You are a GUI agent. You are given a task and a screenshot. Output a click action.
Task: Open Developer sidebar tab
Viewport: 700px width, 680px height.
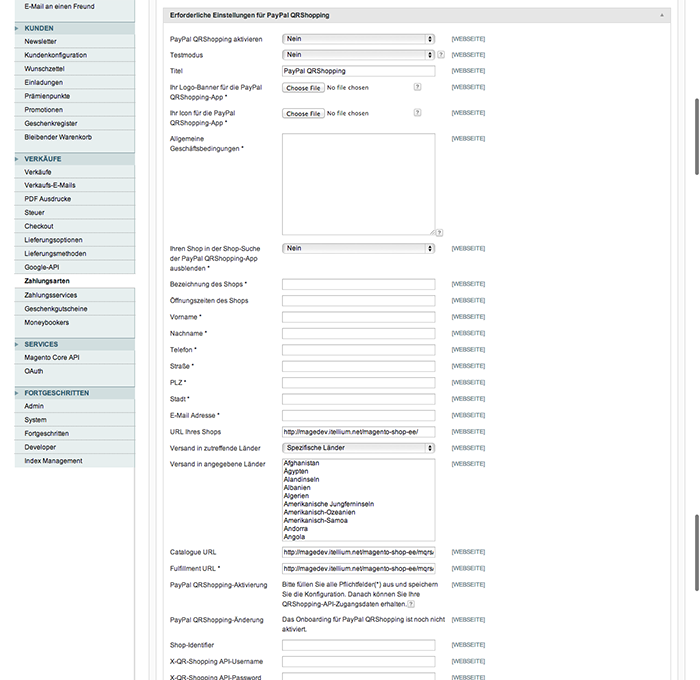[x=75, y=447]
